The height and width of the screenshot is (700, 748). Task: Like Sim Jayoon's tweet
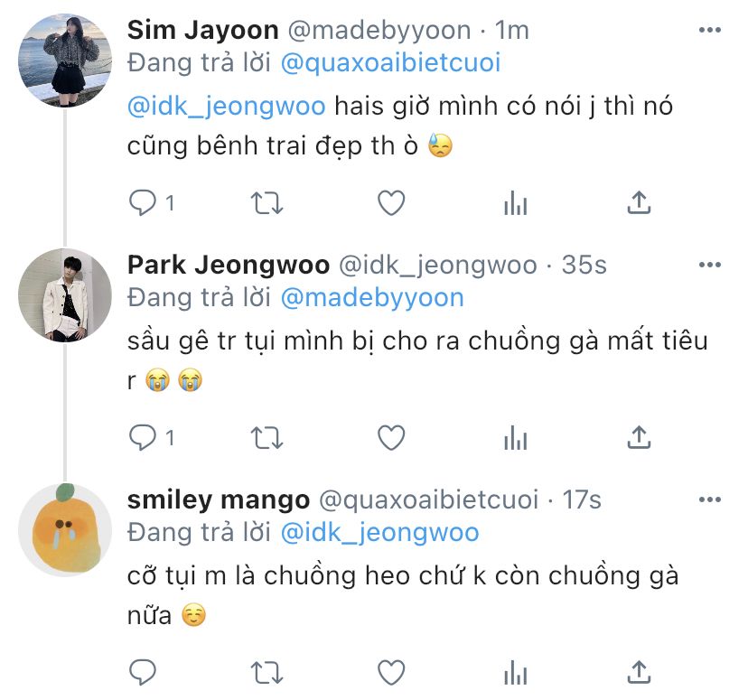coord(390,204)
